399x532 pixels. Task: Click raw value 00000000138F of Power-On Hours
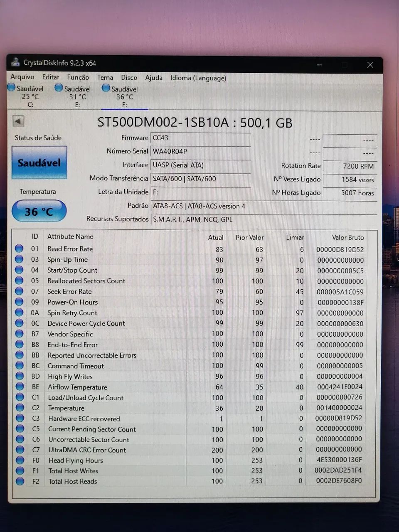340,303
